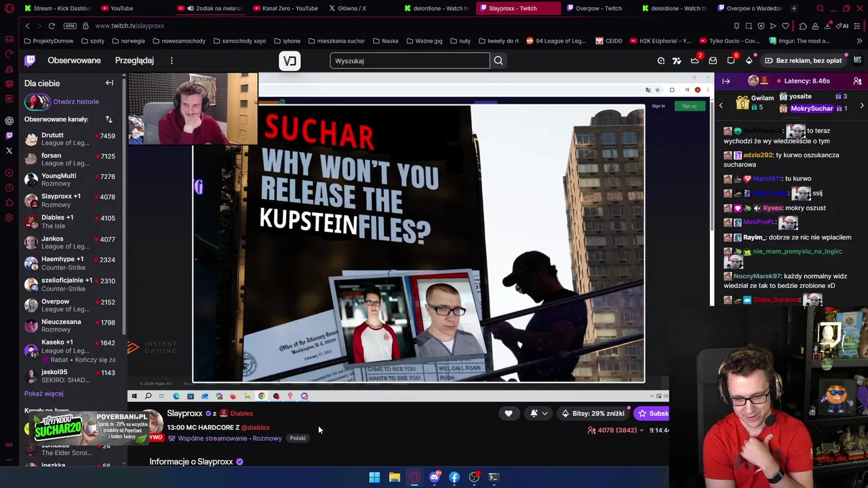Open norwegia bookmark folder
Screen dimensions: 868x488
pyautogui.click(x=128, y=41)
